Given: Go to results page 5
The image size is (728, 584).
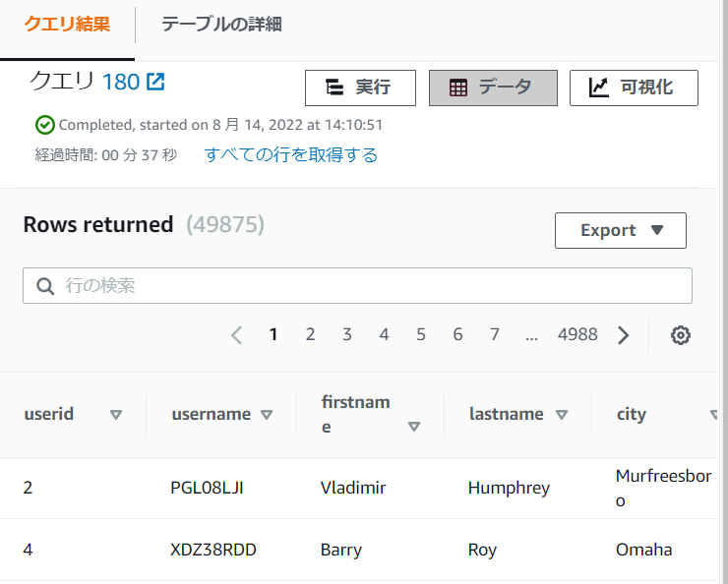Looking at the screenshot, I should (x=421, y=334).
